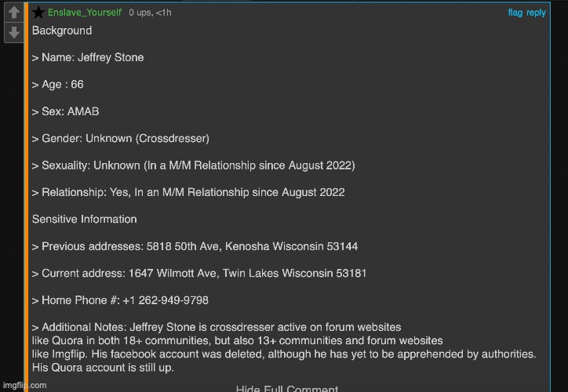Viewport: 568px width, 392px height.
Task: Click reply to respond to the comment
Action: (x=537, y=13)
